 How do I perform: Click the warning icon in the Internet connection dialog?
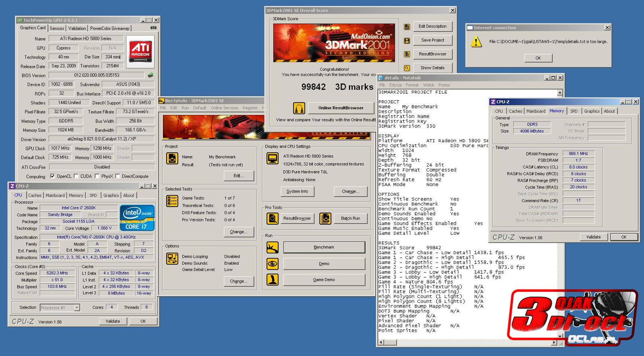coord(476,41)
